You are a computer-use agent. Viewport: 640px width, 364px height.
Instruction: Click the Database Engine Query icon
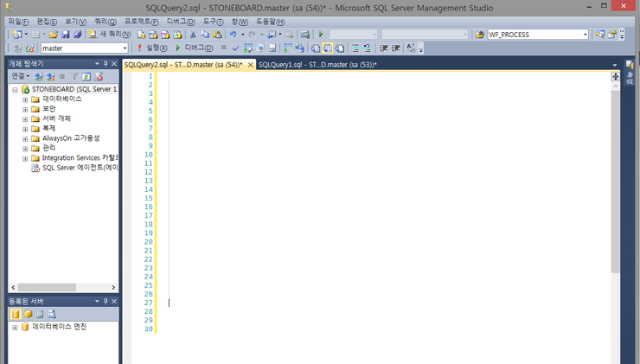click(x=141, y=35)
